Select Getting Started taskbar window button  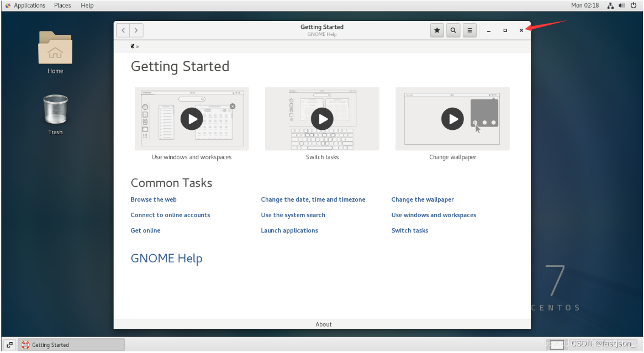pyautogui.click(x=71, y=345)
